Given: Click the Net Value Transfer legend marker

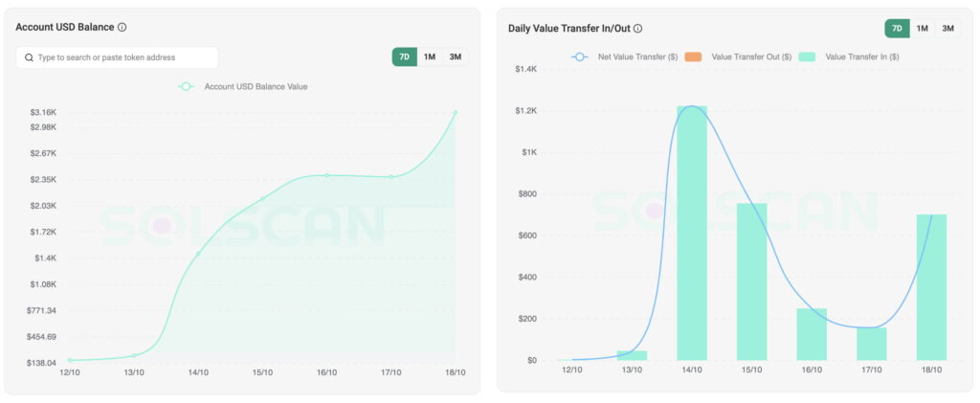Looking at the screenshot, I should [580, 57].
